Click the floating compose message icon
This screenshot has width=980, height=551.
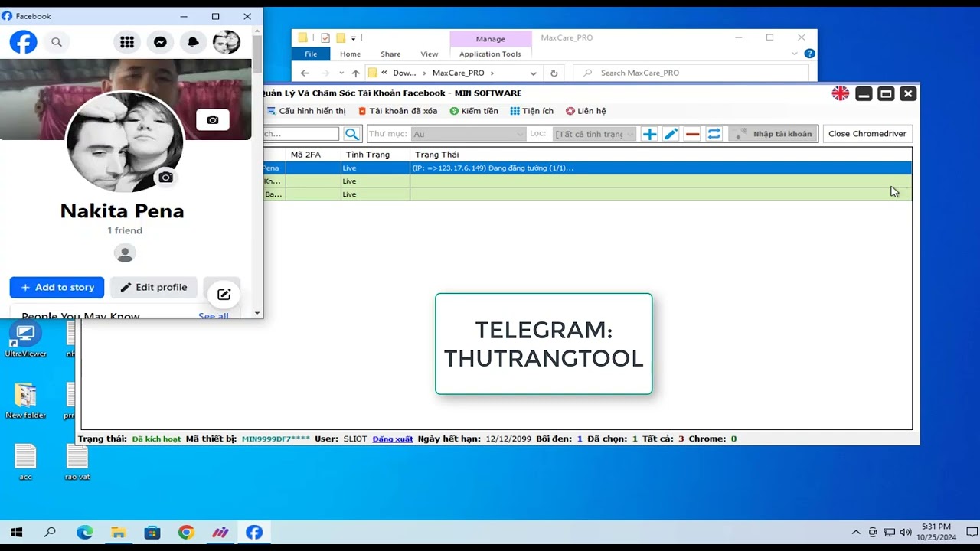(x=224, y=295)
